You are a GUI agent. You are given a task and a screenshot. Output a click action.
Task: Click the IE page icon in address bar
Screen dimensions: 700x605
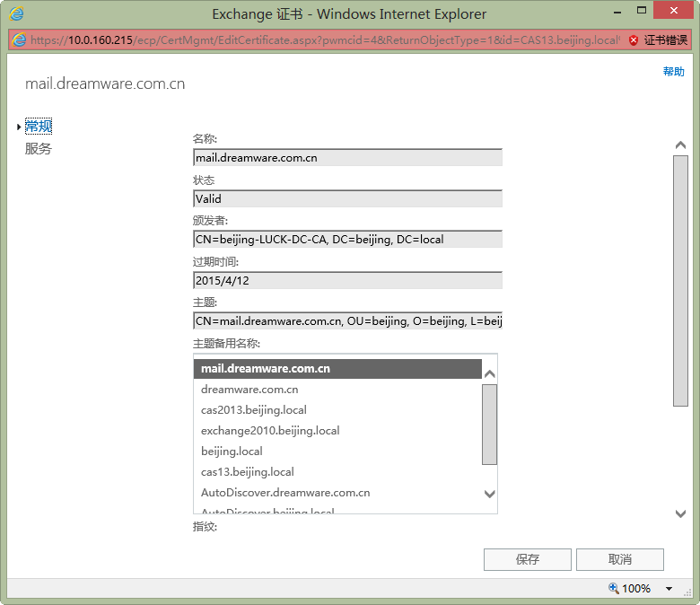coord(19,40)
